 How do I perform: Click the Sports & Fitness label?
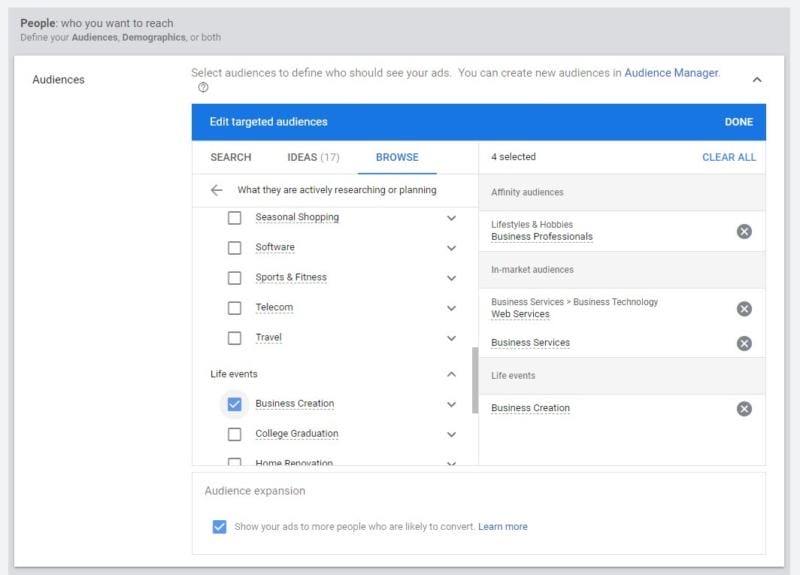(291, 278)
